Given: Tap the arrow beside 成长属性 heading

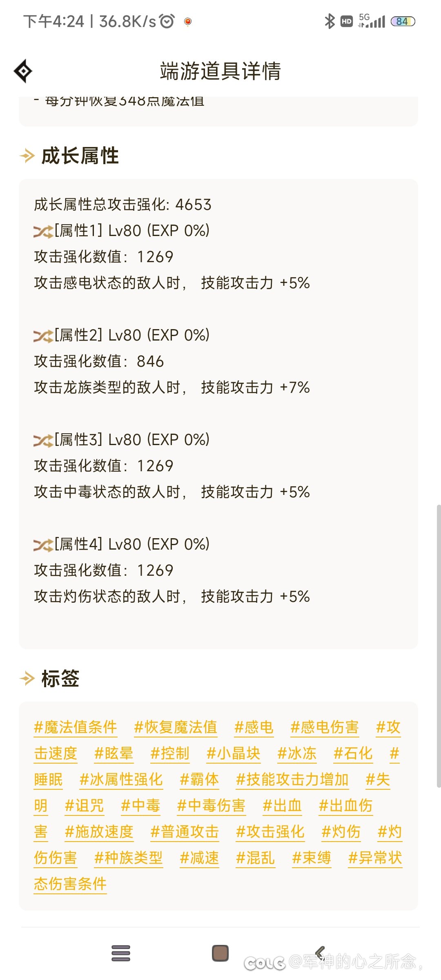Looking at the screenshot, I should 27,156.
